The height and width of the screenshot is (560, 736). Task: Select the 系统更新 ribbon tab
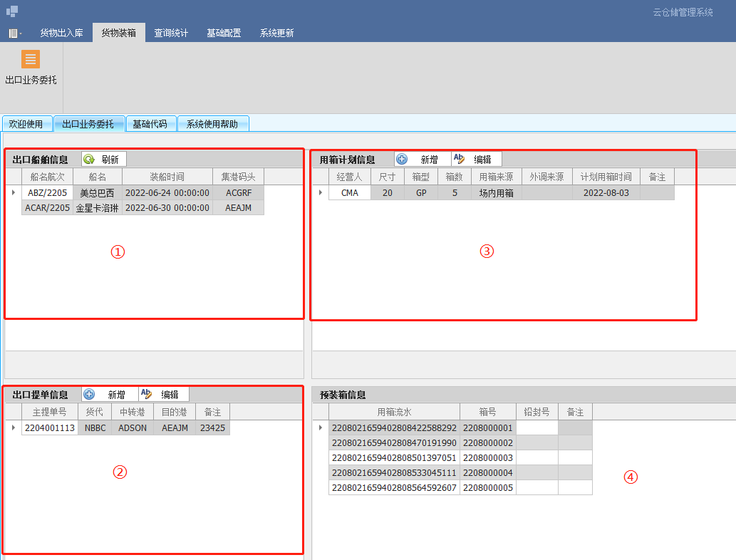coord(276,33)
